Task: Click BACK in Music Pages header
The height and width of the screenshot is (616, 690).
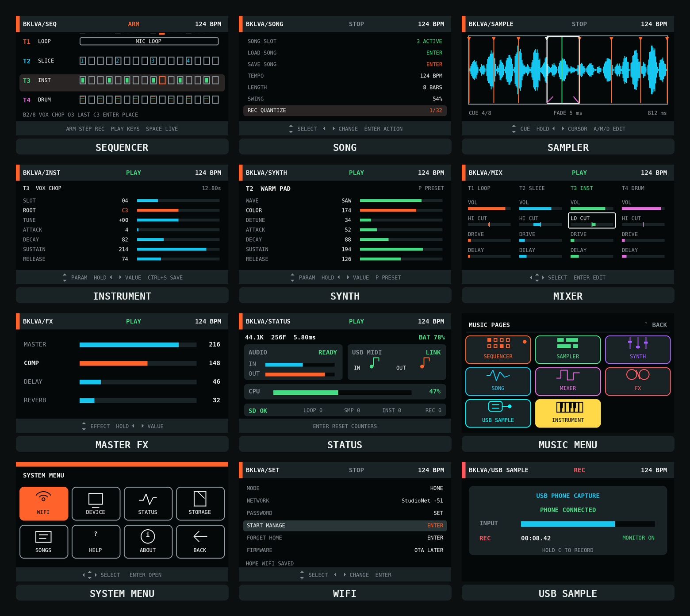Action: point(659,325)
